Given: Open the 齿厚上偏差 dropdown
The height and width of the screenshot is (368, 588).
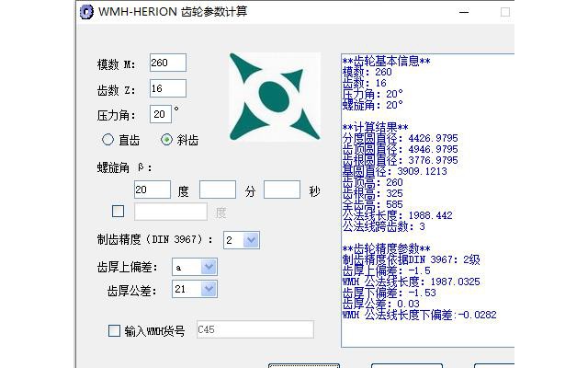Looking at the screenshot, I should 209,267.
